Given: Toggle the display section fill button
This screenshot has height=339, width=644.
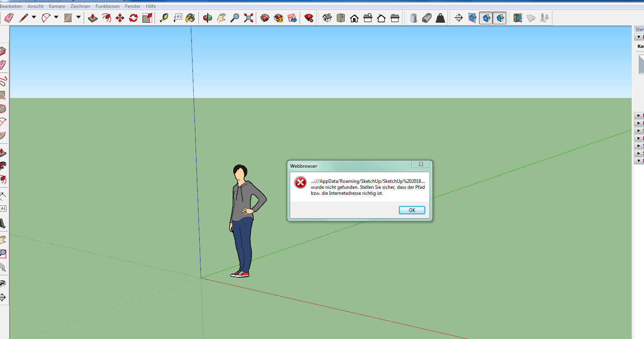Looking at the screenshot, I should pos(500,18).
